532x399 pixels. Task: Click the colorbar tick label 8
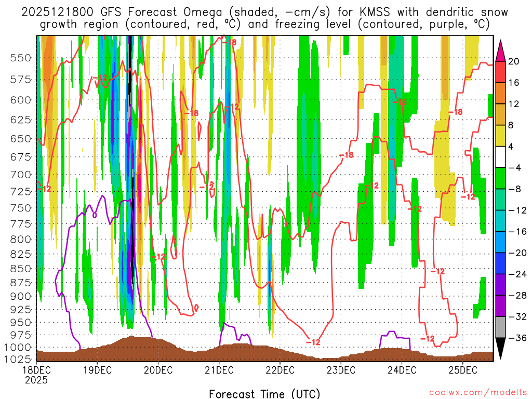pyautogui.click(x=511, y=125)
